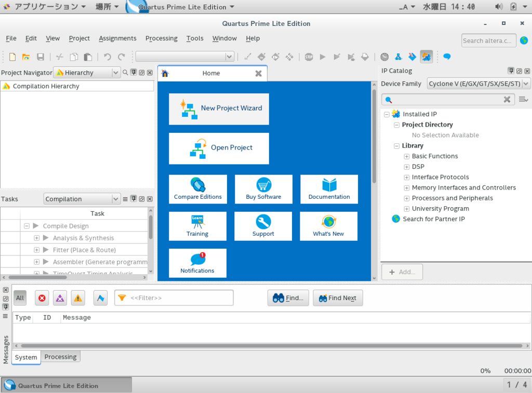Click the blue chat bubble toolbar icon
532x393 pixels.
click(x=447, y=57)
